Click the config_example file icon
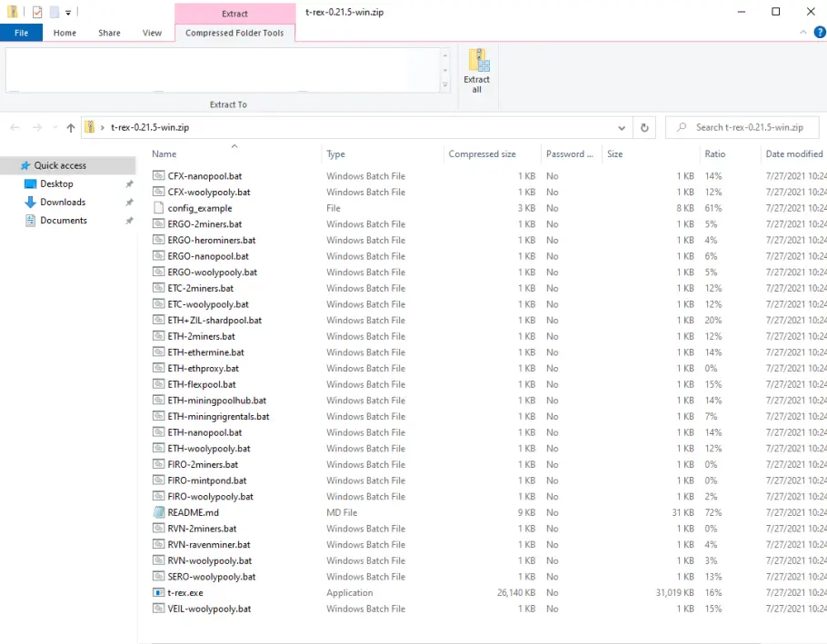 [158, 208]
